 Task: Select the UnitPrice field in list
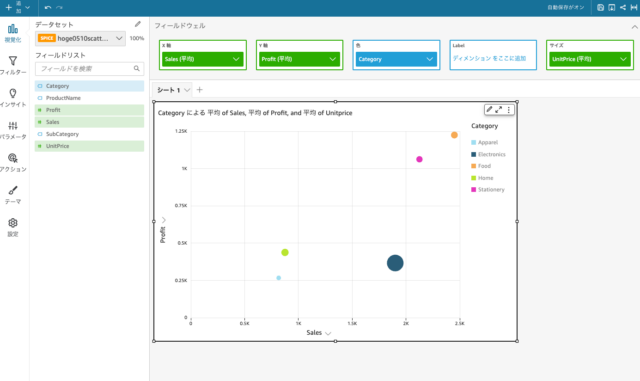89,146
